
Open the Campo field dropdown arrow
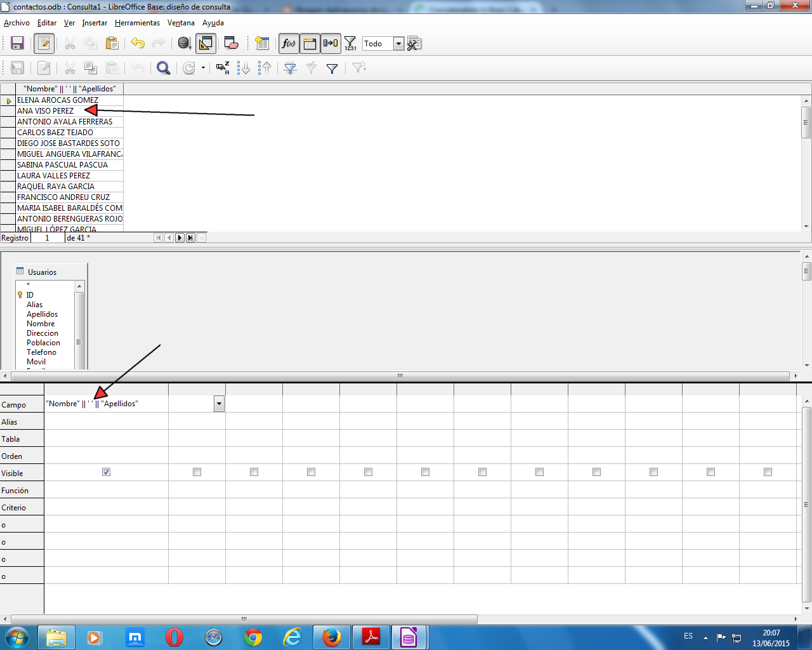[219, 403]
